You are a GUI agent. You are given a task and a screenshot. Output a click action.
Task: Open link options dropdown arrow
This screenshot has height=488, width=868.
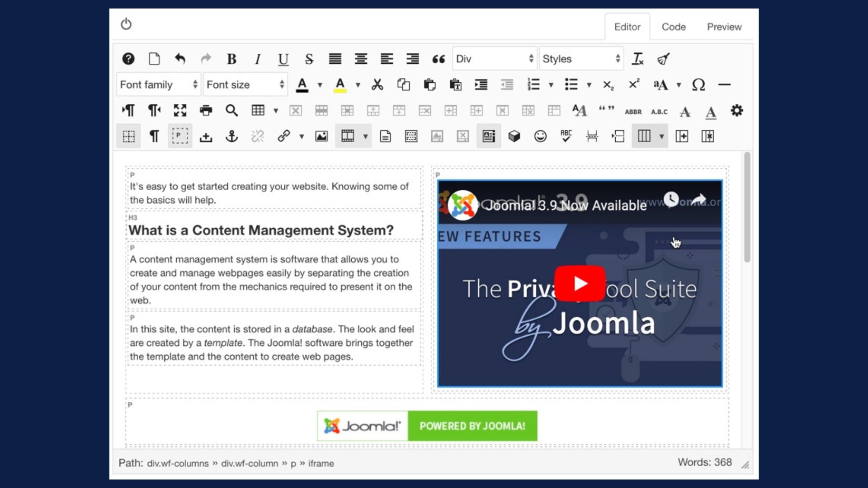click(302, 136)
